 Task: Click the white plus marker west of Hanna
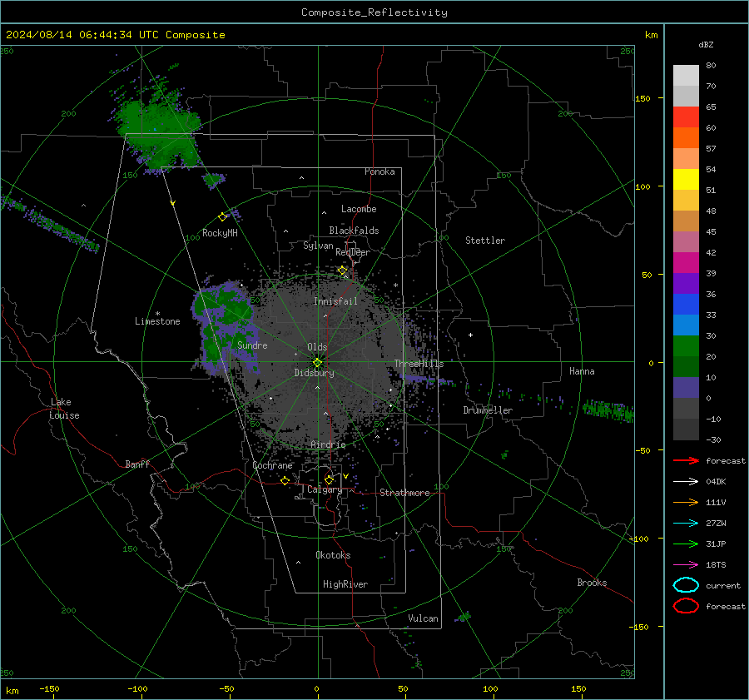470,335
